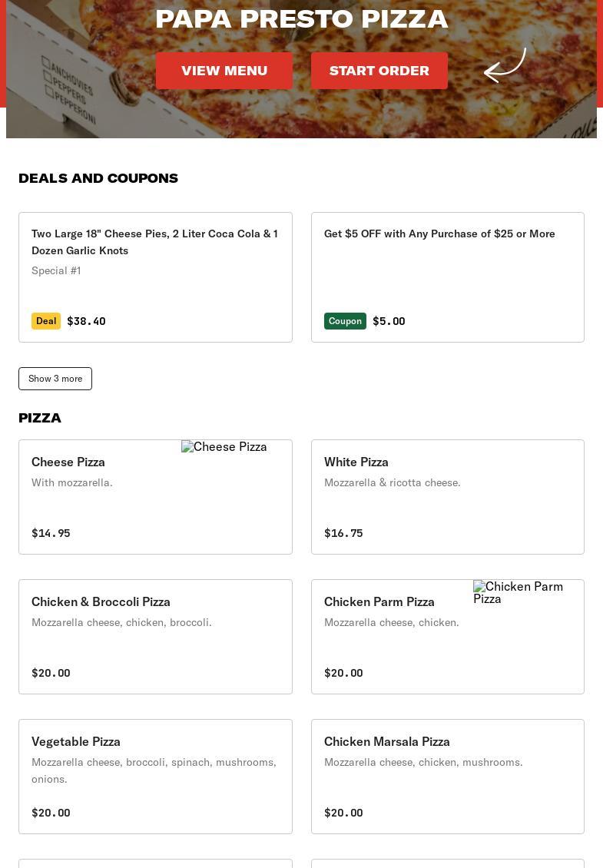
Task: Select the Cheese Pizza menu item
Action: pyautogui.click(x=68, y=462)
